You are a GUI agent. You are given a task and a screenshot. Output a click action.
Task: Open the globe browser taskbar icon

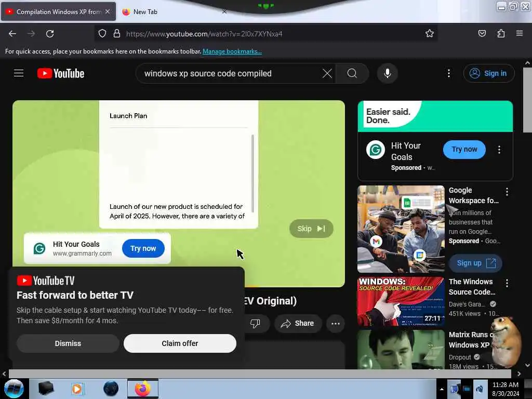click(111, 389)
